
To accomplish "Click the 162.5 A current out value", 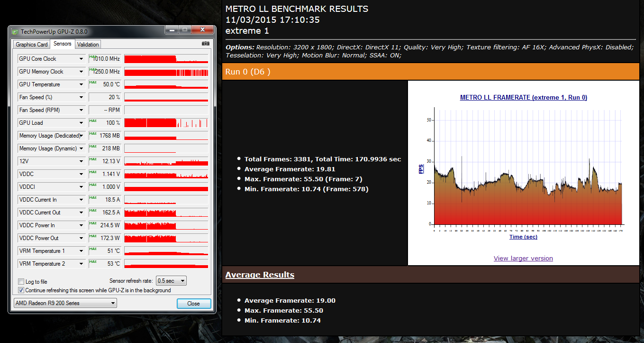I will [x=105, y=213].
